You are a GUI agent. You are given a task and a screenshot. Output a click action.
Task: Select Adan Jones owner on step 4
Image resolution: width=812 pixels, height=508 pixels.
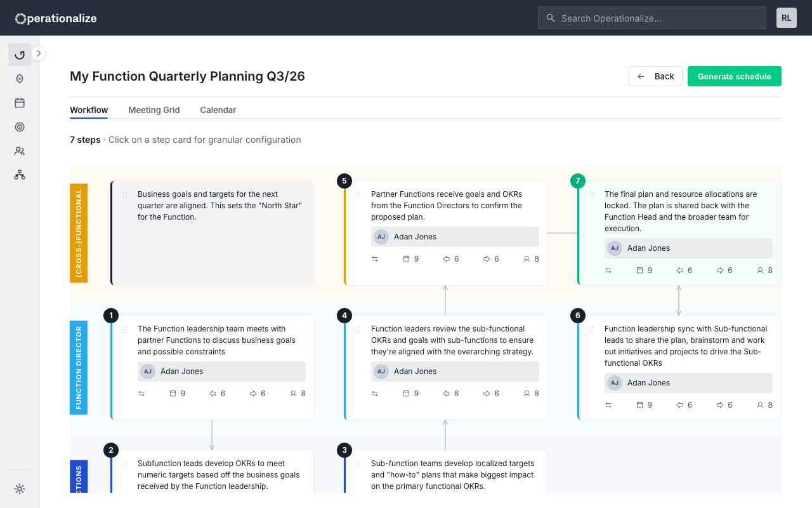(x=455, y=371)
